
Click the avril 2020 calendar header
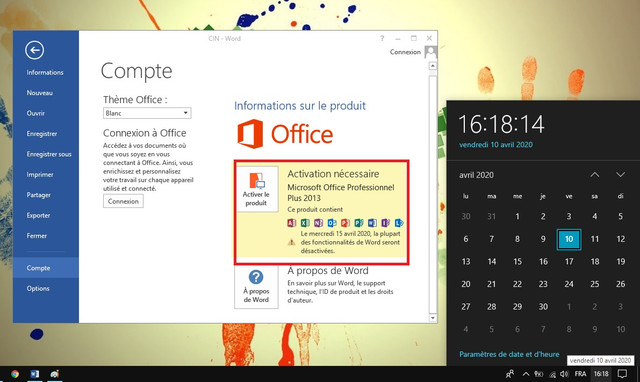click(x=476, y=175)
